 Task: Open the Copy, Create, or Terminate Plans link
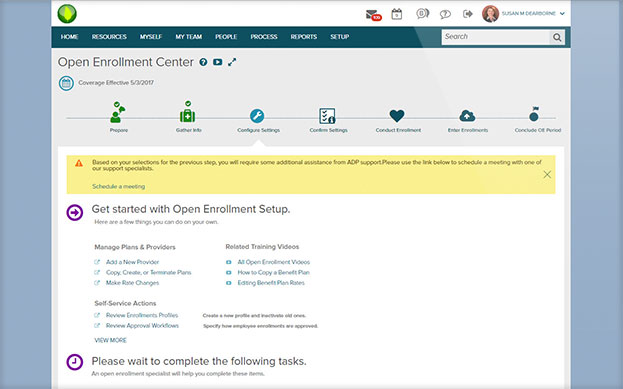click(x=149, y=273)
